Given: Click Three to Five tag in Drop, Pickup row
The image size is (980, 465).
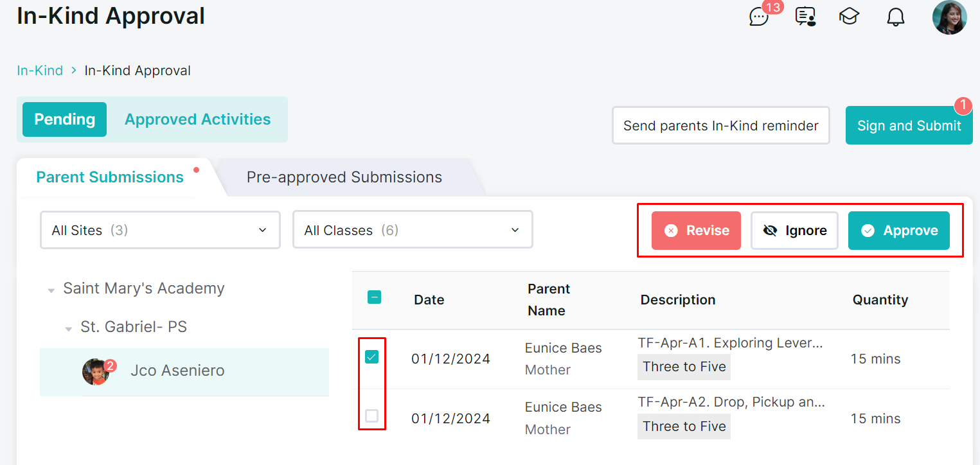Looking at the screenshot, I should (x=684, y=426).
